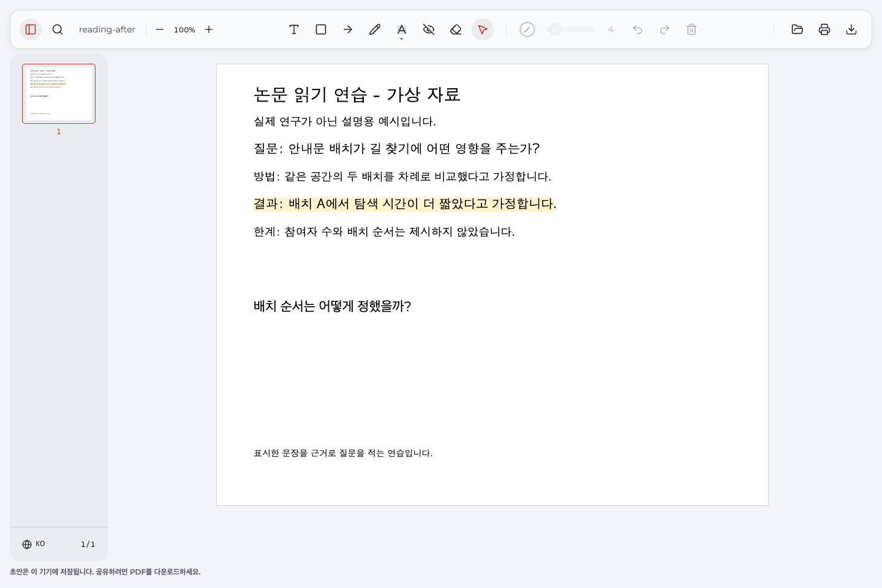The height and width of the screenshot is (588, 882).
Task: Select the Eraser tool
Action: [x=456, y=29]
